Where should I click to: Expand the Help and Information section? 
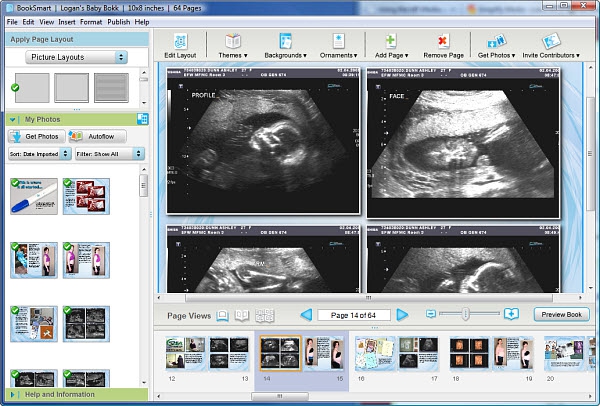pyautogui.click(x=12, y=395)
